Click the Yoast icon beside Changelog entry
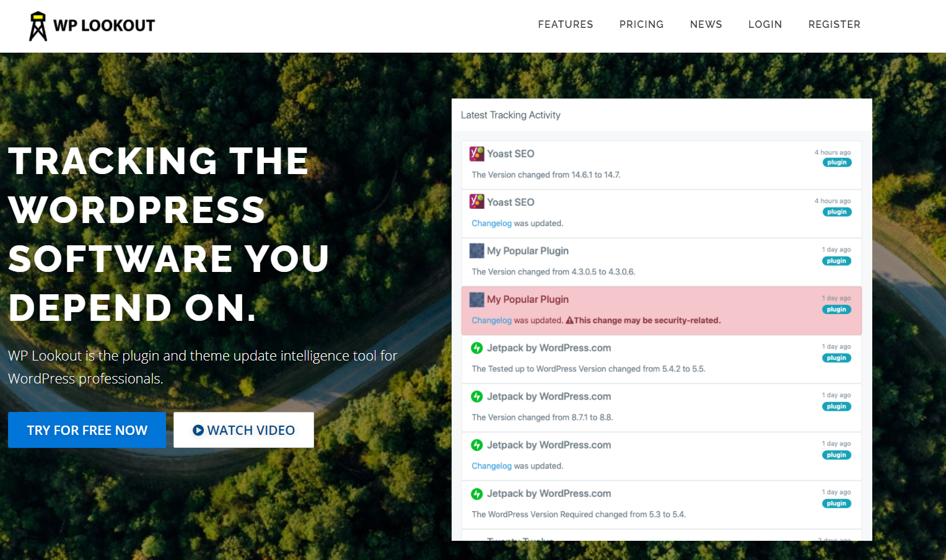 pos(476,201)
